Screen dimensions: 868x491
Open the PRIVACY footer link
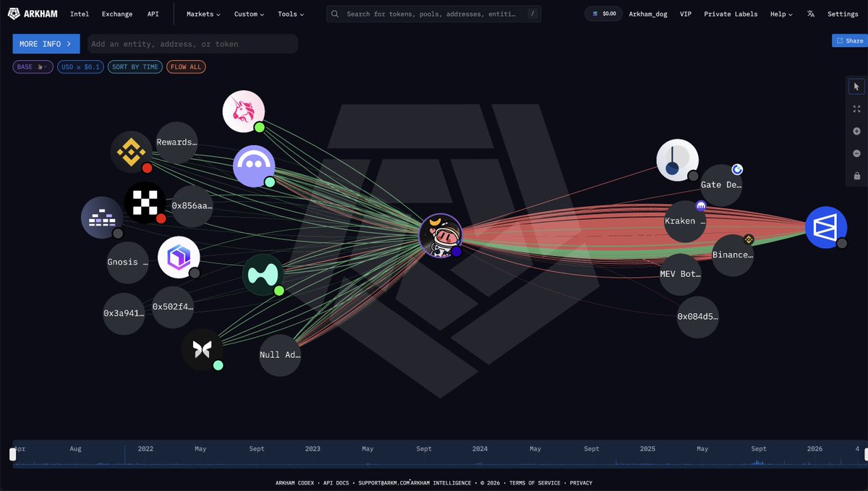pyautogui.click(x=581, y=482)
